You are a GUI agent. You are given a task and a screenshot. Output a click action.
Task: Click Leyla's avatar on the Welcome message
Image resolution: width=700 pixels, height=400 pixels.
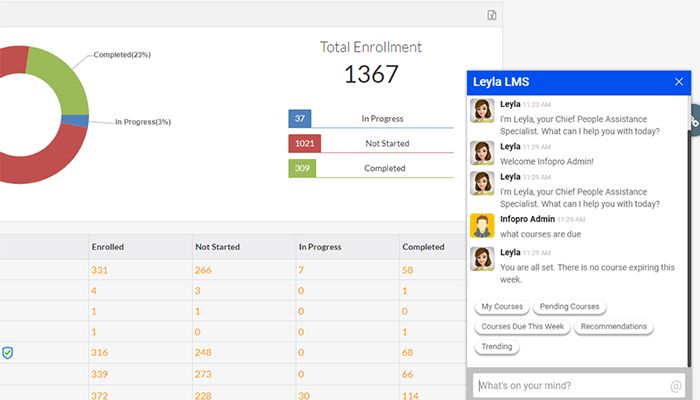484,153
